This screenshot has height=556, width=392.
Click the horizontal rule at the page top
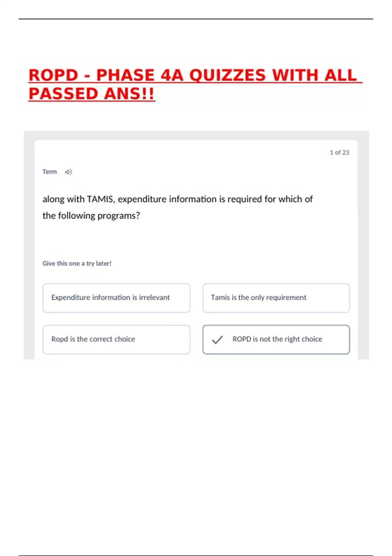pos(196,19)
